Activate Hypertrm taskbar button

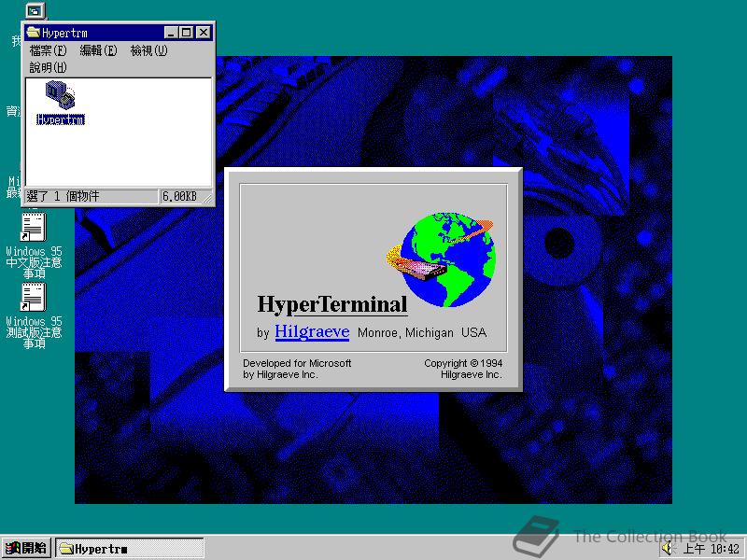[130, 549]
